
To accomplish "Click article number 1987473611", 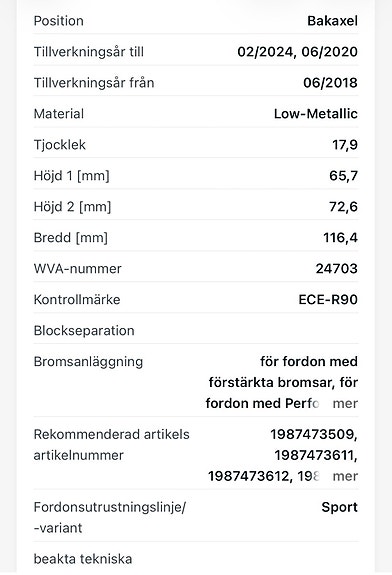I will (314, 455).
